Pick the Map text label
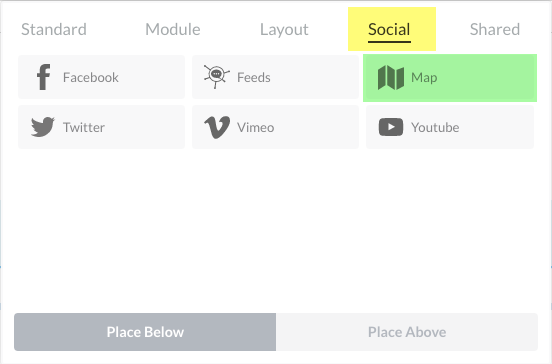552x364 pixels. tap(424, 78)
